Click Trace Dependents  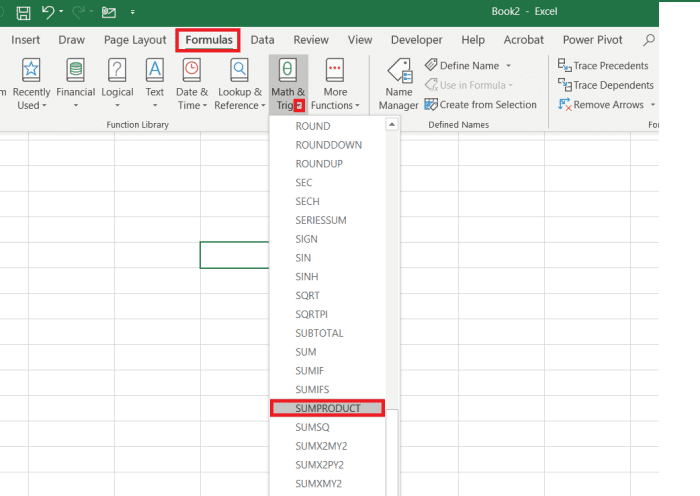point(606,85)
